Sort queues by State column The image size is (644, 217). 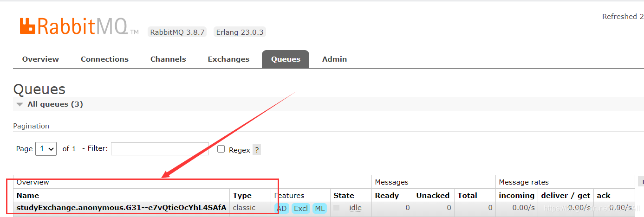tap(344, 196)
